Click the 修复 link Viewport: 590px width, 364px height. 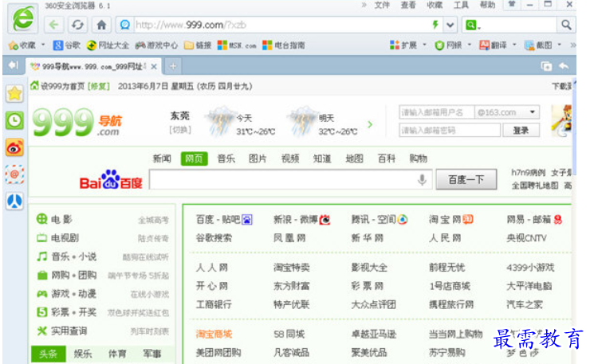pyautogui.click(x=99, y=86)
